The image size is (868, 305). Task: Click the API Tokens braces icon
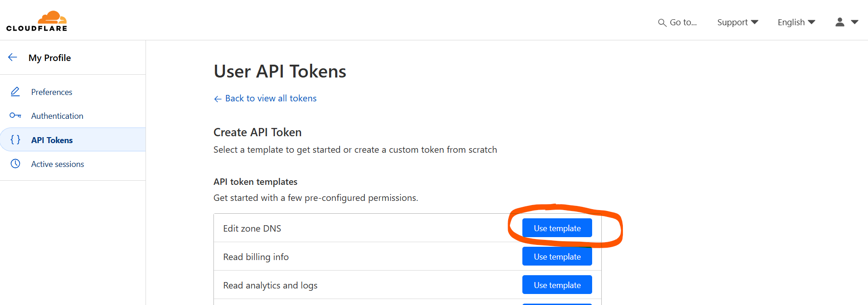pos(15,140)
